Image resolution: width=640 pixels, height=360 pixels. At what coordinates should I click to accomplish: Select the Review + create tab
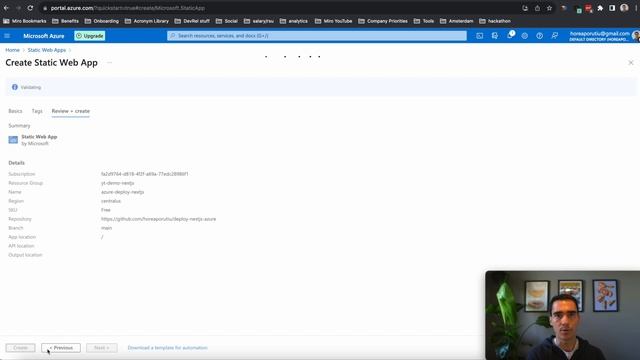pyautogui.click(x=71, y=111)
